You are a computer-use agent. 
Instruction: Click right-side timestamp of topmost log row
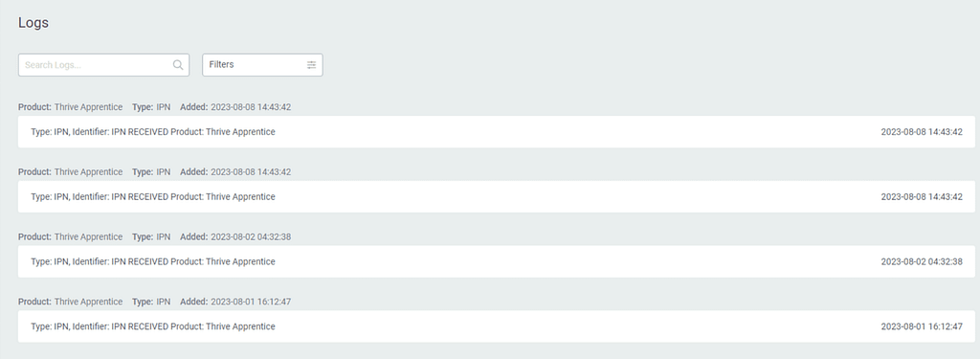click(922, 132)
